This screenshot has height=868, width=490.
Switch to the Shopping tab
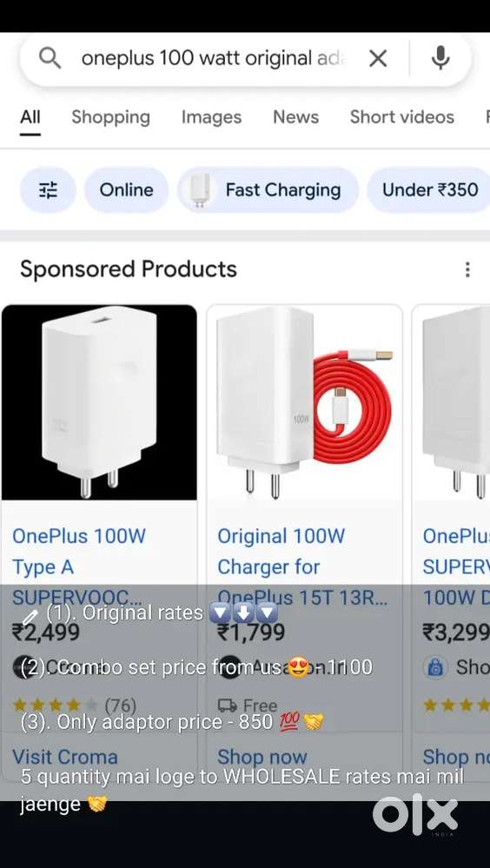tap(110, 116)
